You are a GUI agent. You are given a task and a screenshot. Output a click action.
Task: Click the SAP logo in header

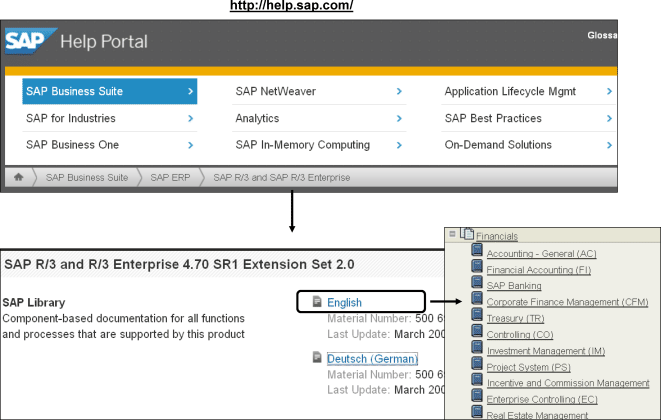pos(31,41)
